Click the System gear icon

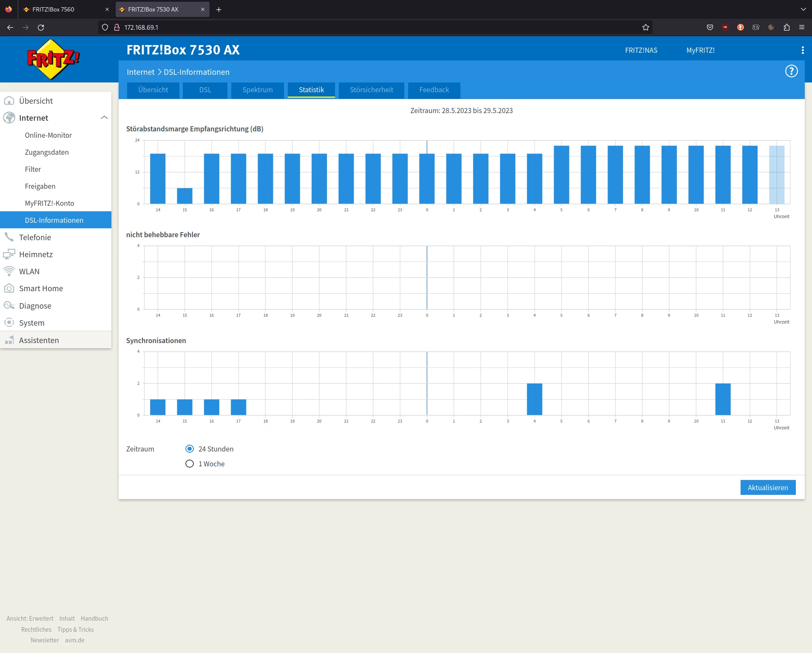pyautogui.click(x=9, y=323)
